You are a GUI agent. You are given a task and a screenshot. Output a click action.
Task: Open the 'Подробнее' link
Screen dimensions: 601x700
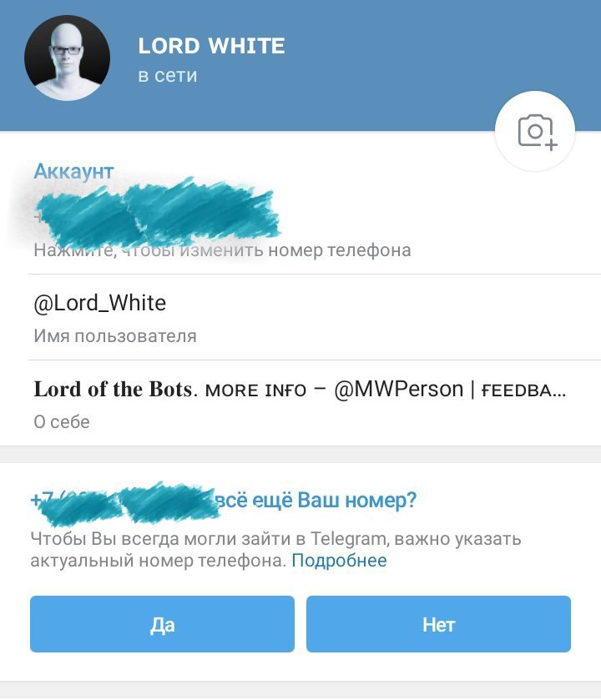(x=339, y=561)
